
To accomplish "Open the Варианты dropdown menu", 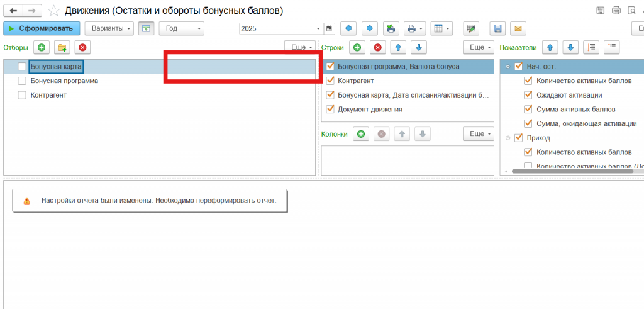I will click(109, 28).
